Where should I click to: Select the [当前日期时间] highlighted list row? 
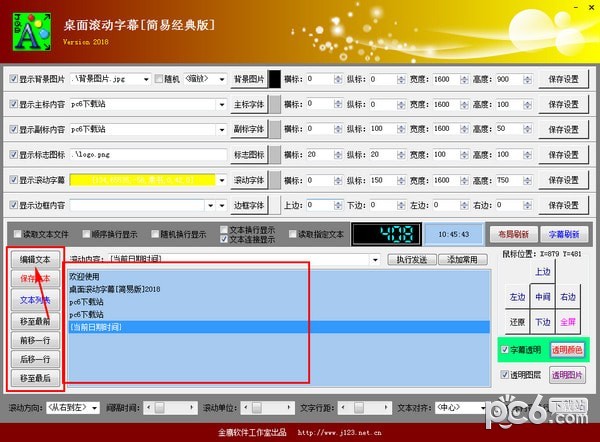pos(279,327)
